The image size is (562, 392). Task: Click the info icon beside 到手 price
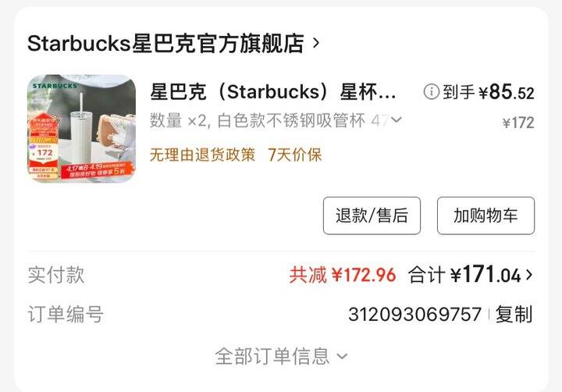(x=431, y=92)
